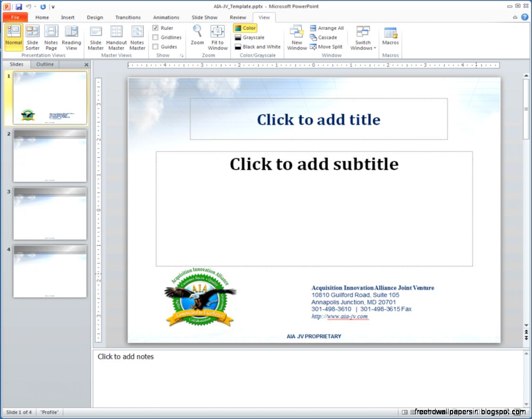Open the undo history dropdown arrow
Image resolution: width=532 pixels, height=419 pixels.
[x=35, y=7]
